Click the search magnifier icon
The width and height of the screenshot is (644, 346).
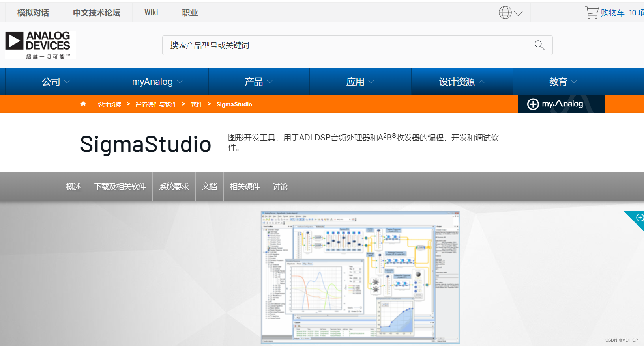coord(539,45)
